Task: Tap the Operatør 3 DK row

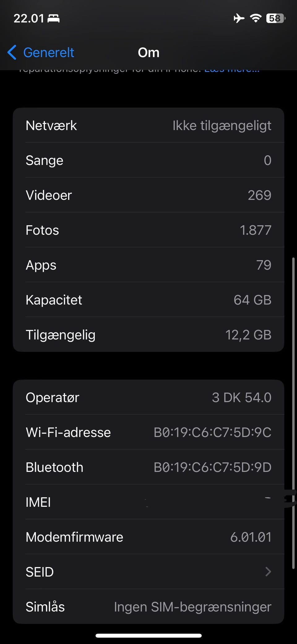Action: pos(148,397)
